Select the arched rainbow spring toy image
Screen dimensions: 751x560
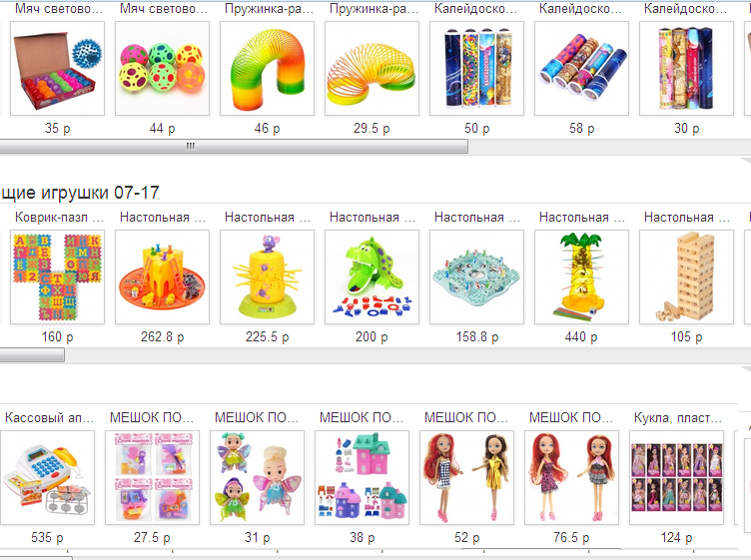click(x=268, y=69)
